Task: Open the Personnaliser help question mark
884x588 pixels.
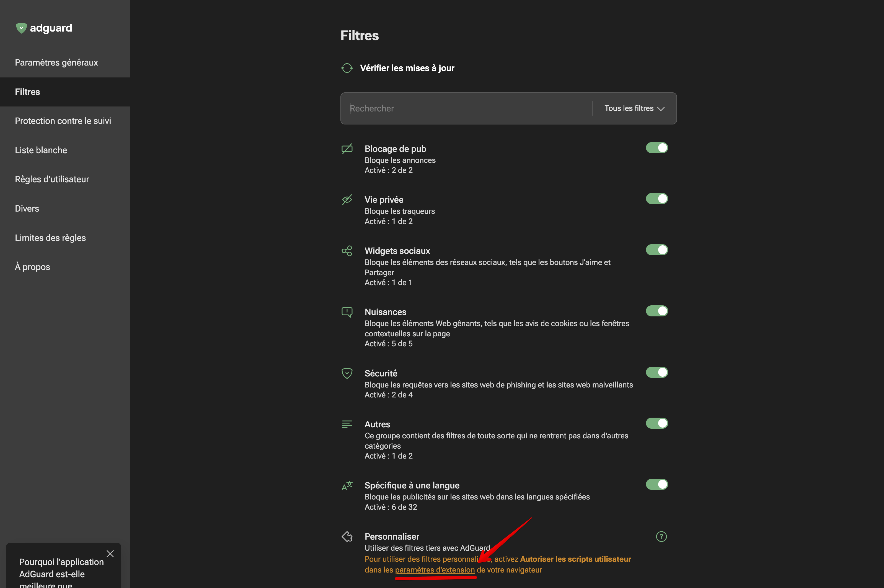Action: [x=661, y=537]
